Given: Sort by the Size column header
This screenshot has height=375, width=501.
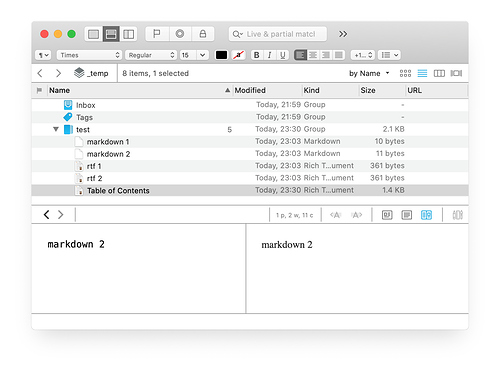Looking at the screenshot, I should pos(382,90).
